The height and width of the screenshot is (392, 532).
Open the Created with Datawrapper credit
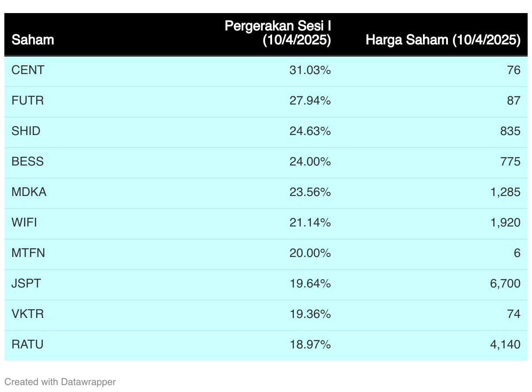coord(60,382)
